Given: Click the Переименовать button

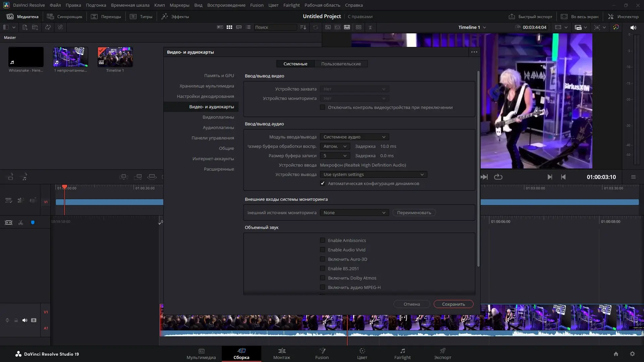Looking at the screenshot, I should click(x=414, y=213).
